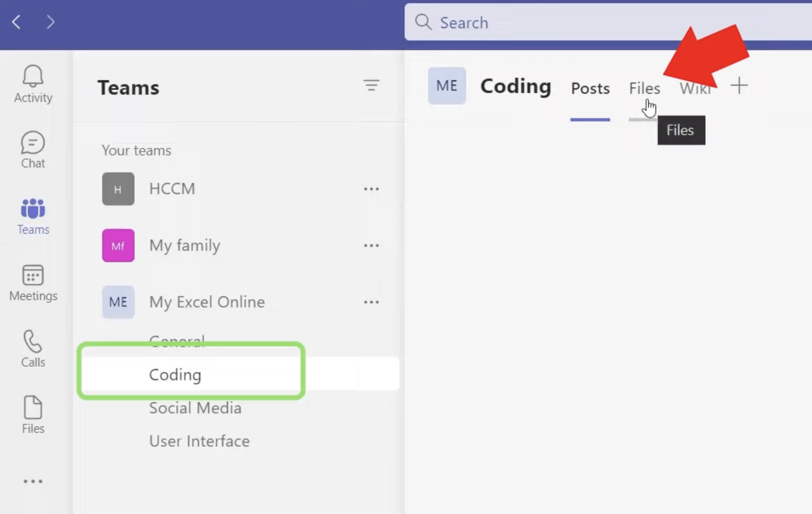
Task: Switch to the Posts tab
Action: tap(590, 88)
